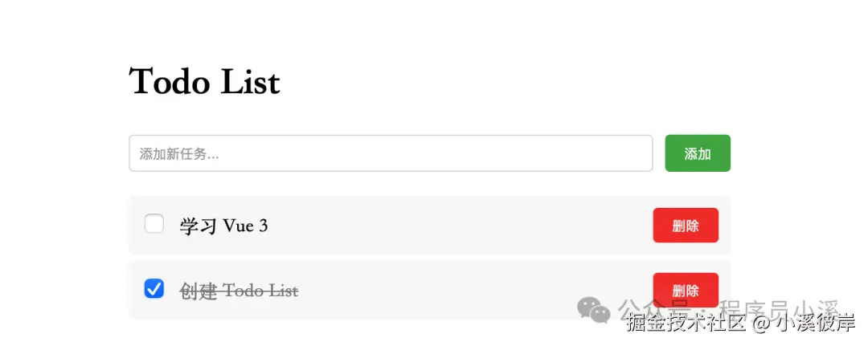868x346 pixels.
Task: Click empty area of 学习 Vue 3 row
Action: tap(458, 226)
